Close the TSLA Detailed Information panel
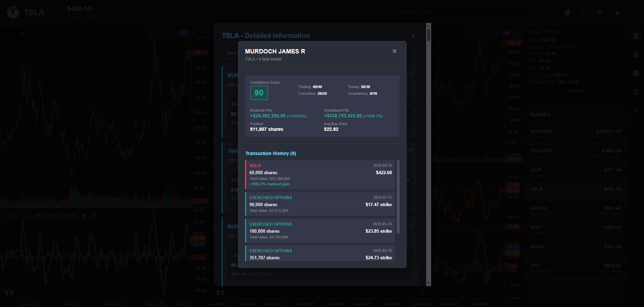Screen dimensions: 644x307 tap(413, 36)
